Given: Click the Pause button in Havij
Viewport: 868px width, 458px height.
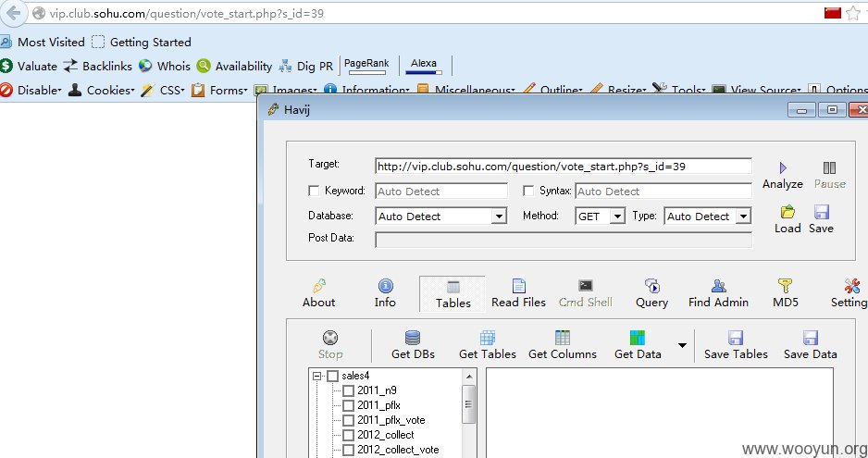Looking at the screenshot, I should (829, 176).
